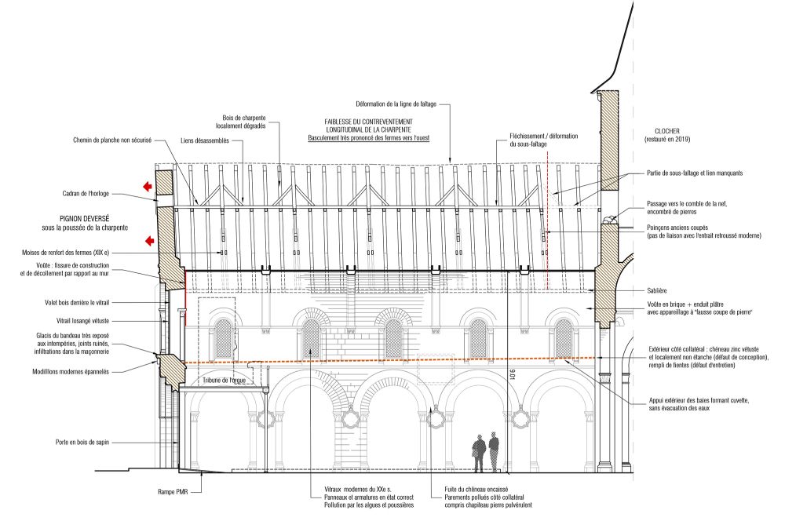The height and width of the screenshot is (532, 785).
Task: Click the lower red arrow under PIGNON DEVERSÉ
Action: [x=147, y=239]
